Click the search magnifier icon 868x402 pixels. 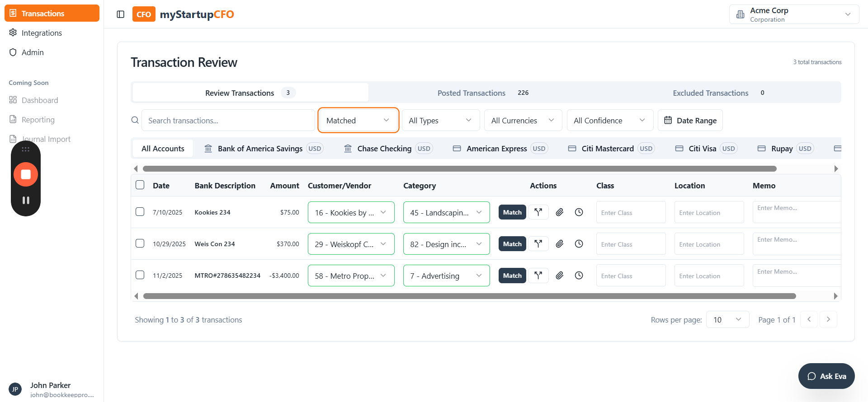click(135, 120)
